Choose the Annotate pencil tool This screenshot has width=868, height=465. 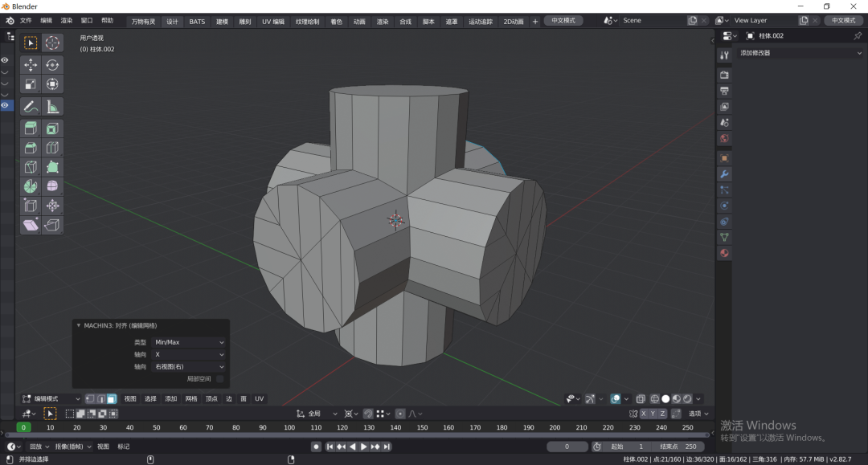coord(31,106)
